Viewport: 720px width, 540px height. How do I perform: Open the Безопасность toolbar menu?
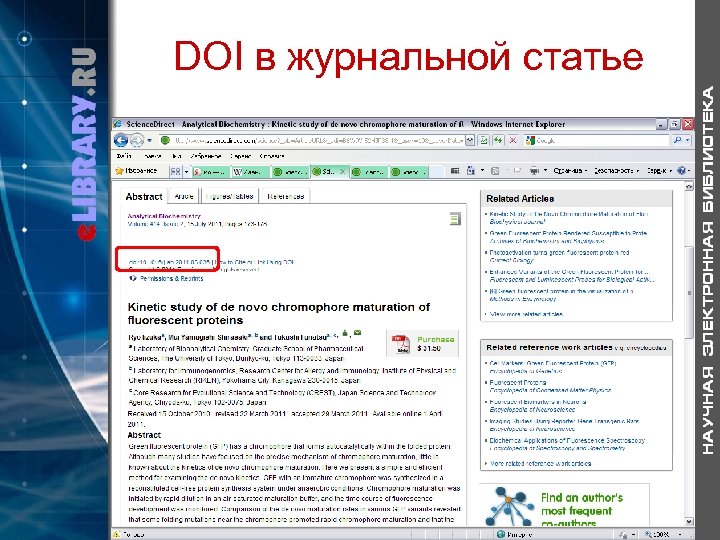pyautogui.click(x=616, y=170)
